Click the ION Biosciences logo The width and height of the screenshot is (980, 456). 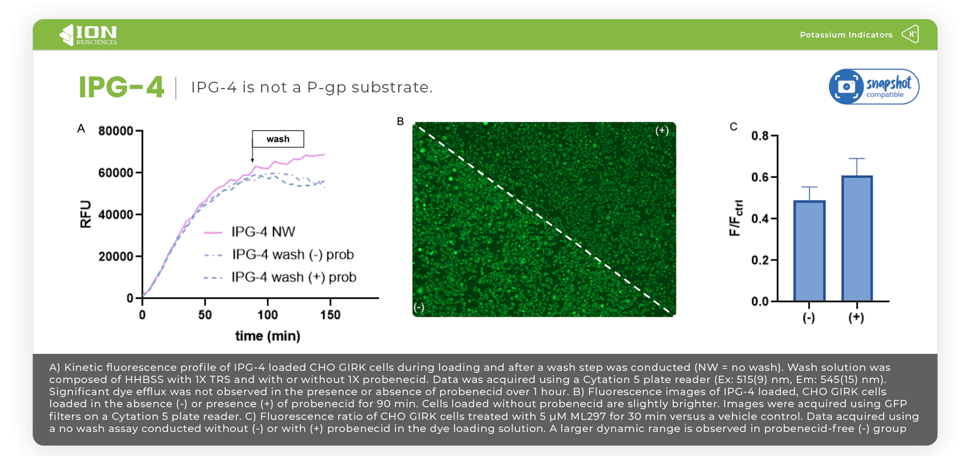click(88, 35)
